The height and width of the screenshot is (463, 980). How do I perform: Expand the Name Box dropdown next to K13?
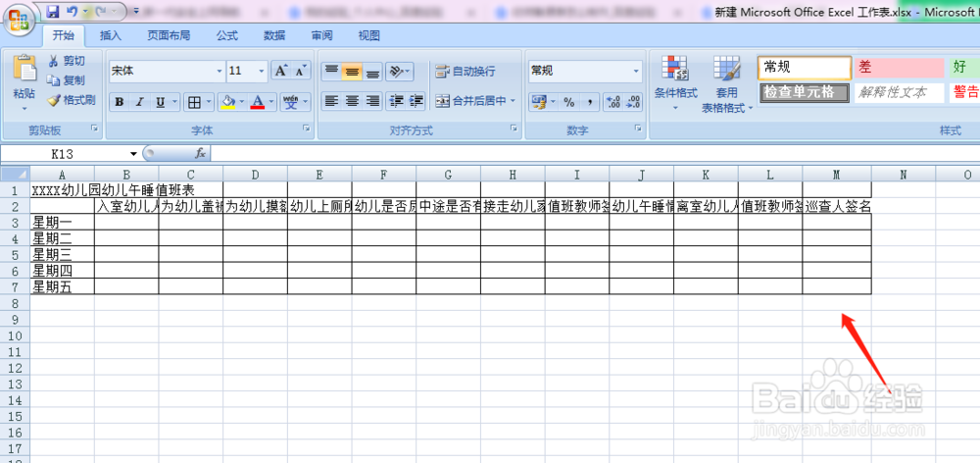[133, 154]
